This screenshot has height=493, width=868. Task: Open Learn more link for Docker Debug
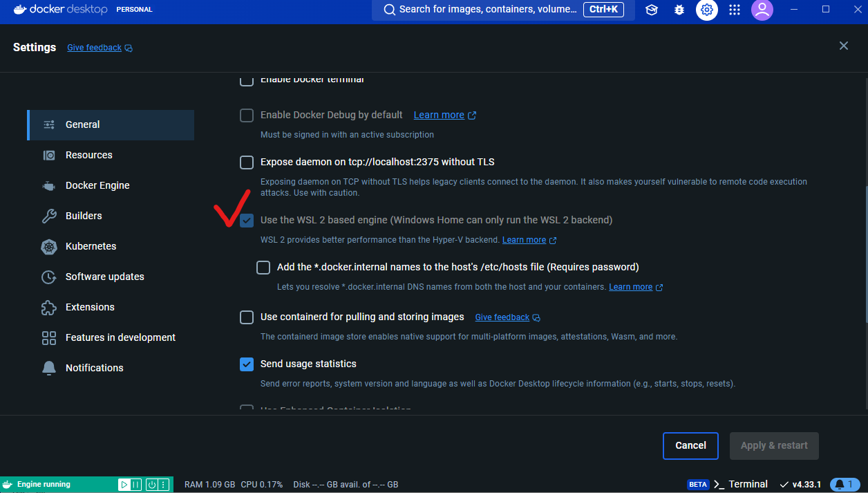click(x=439, y=115)
